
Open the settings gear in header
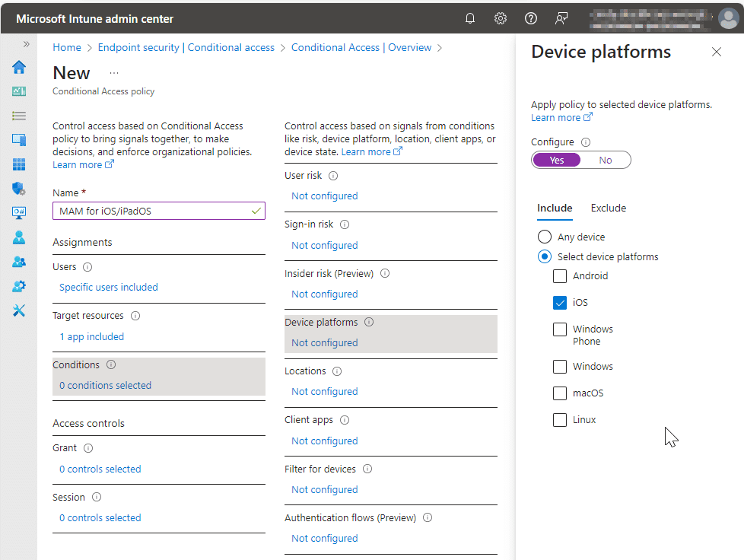tap(501, 18)
